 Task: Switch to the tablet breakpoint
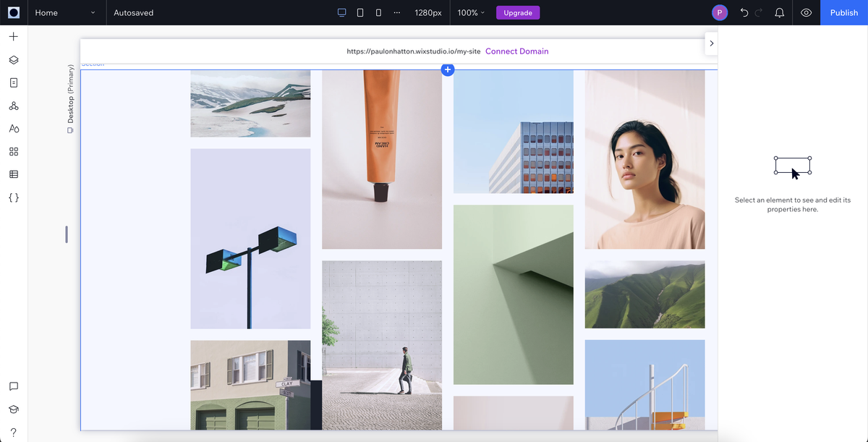pyautogui.click(x=359, y=12)
